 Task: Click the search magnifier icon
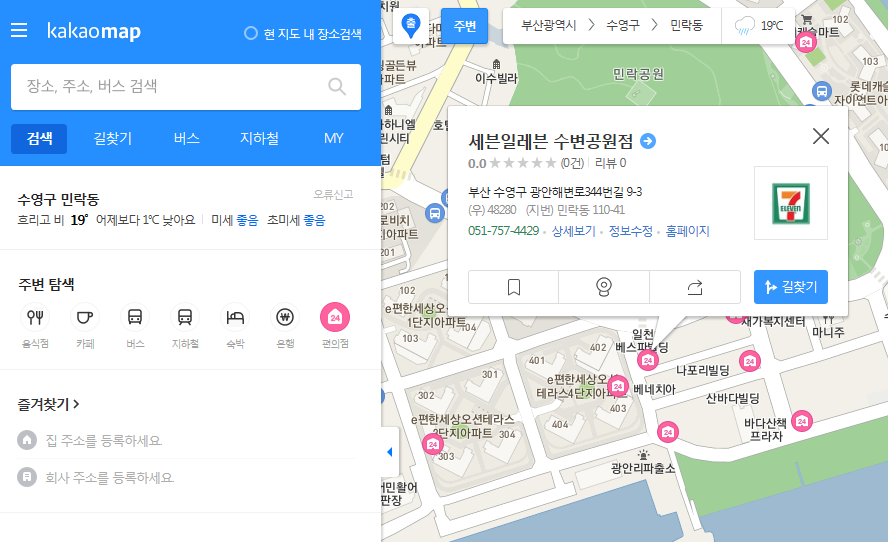coord(337,87)
